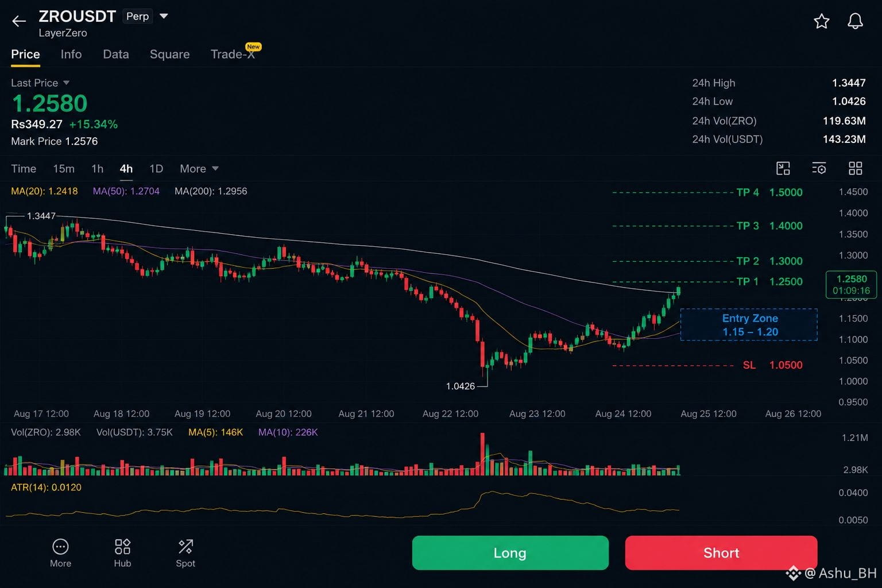Open the More menu icon at bottom
This screenshot has width=882, height=588.
click(60, 554)
